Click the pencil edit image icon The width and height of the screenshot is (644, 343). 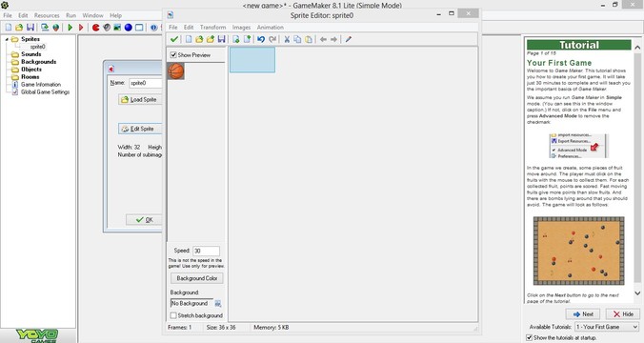tap(349, 39)
